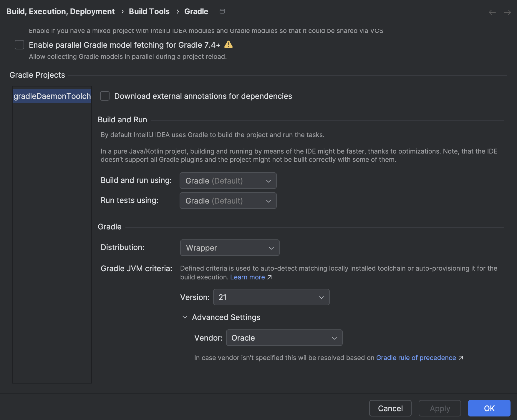
Task: Click the Learn more link
Action: pos(248,277)
